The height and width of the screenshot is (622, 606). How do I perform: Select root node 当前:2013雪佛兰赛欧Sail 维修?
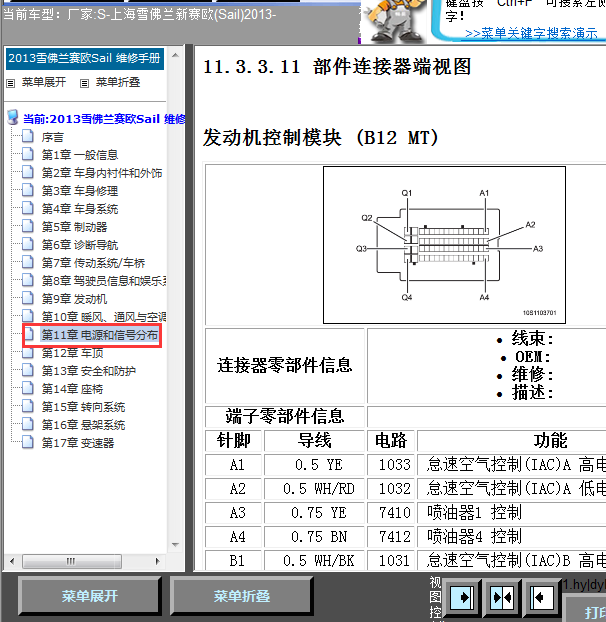(104, 119)
